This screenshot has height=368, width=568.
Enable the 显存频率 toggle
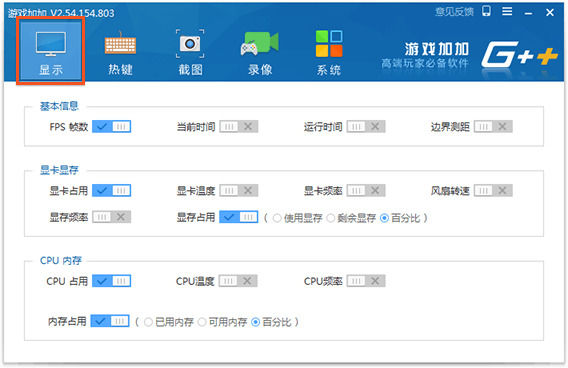point(112,217)
